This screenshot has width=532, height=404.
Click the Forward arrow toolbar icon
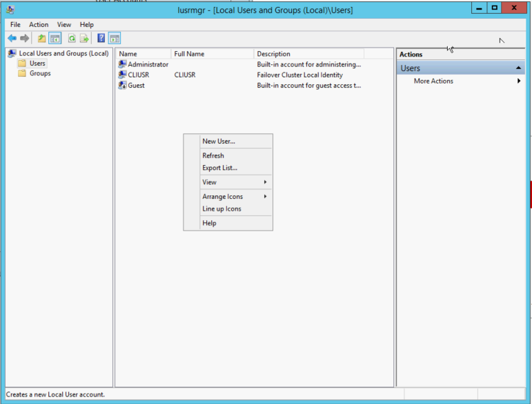[x=24, y=39]
